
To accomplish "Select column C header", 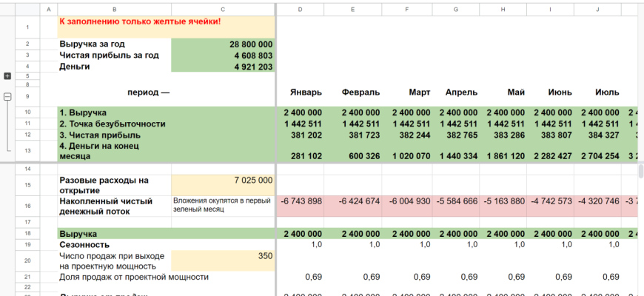I will 223,9.
